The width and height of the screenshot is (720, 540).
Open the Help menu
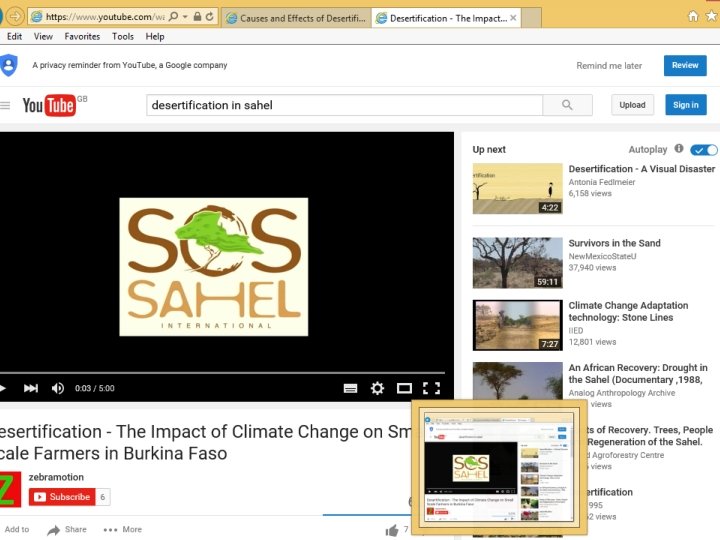click(155, 37)
